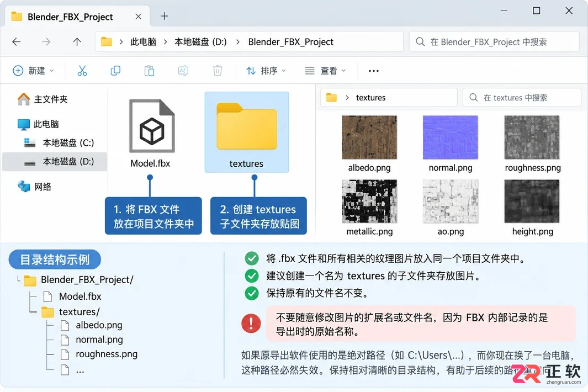
Task: Select the ao.png thumbnail
Action: tap(451, 201)
